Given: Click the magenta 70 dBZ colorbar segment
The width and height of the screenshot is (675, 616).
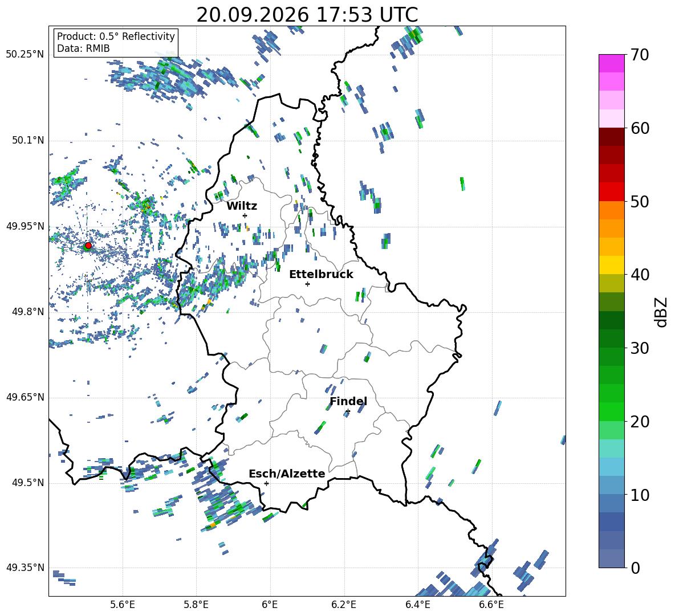Looking at the screenshot, I should click(x=611, y=63).
